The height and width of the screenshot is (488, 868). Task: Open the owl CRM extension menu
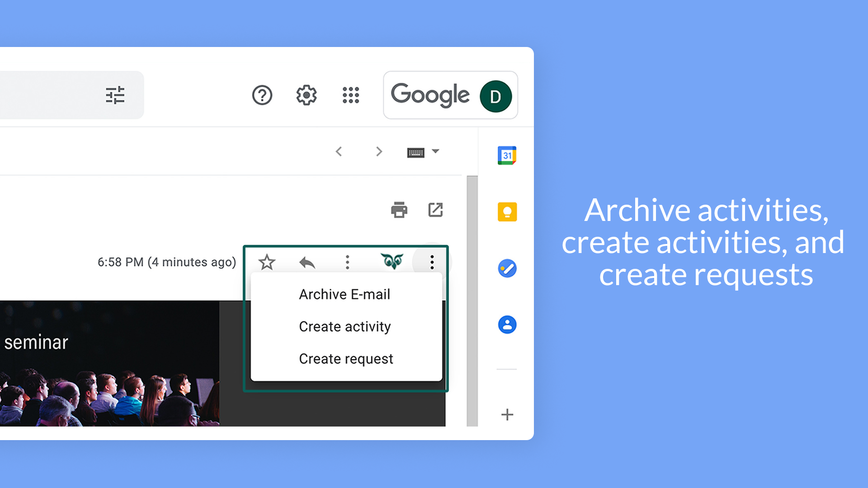click(392, 262)
